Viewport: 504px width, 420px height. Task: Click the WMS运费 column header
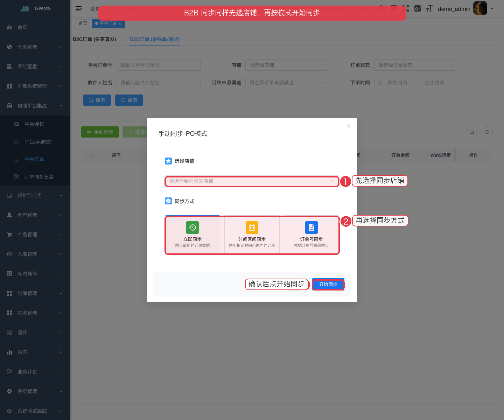(x=441, y=155)
